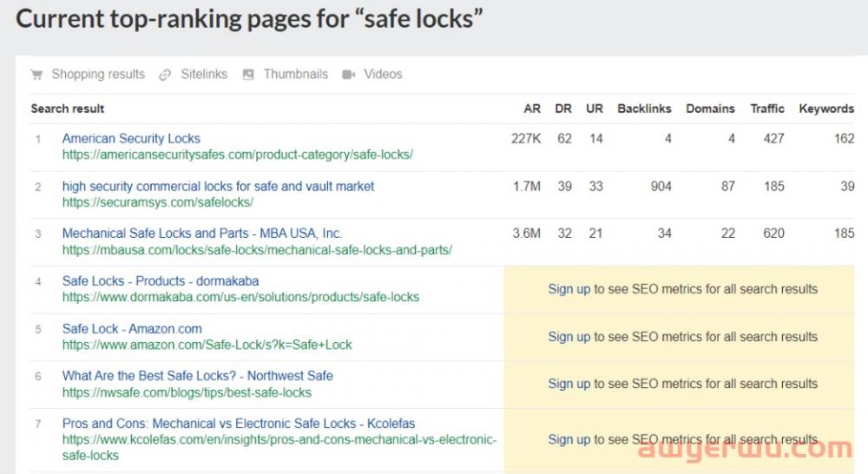This screenshot has height=474, width=868.
Task: Open Safe Locks - Products - dormakaba result
Action: (161, 280)
